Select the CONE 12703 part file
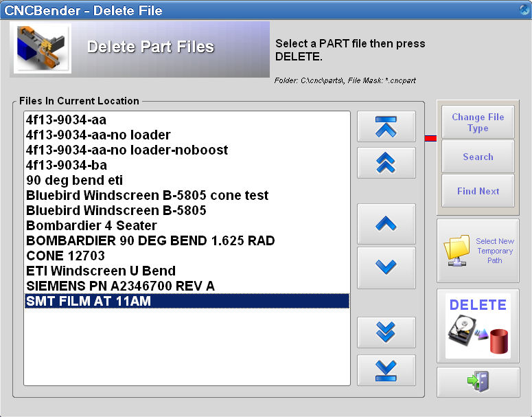Screen dimensions: 532x417 click(65, 256)
